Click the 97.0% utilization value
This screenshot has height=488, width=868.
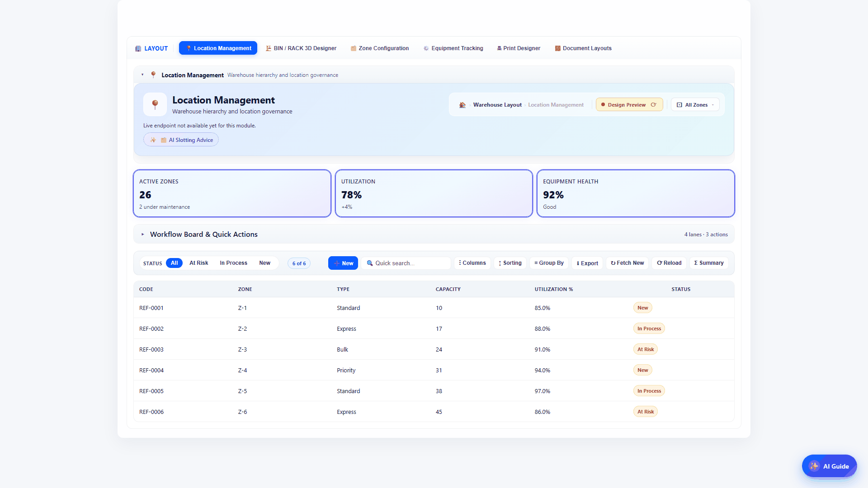click(542, 391)
